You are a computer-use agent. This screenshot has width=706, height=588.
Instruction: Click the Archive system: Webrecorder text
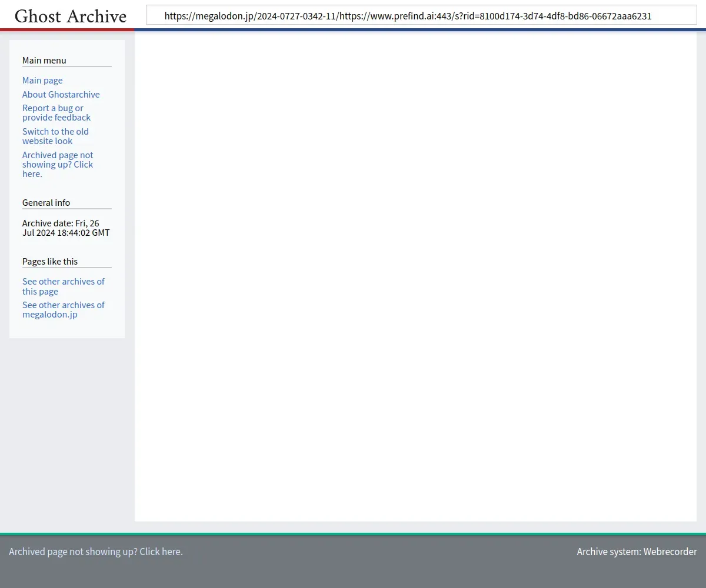coord(637,552)
